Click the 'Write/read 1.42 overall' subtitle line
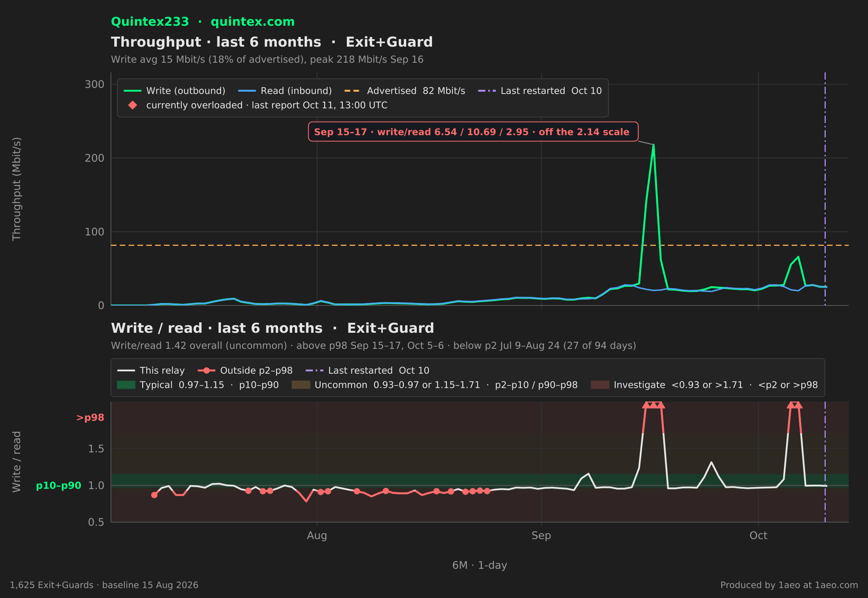 click(x=373, y=346)
